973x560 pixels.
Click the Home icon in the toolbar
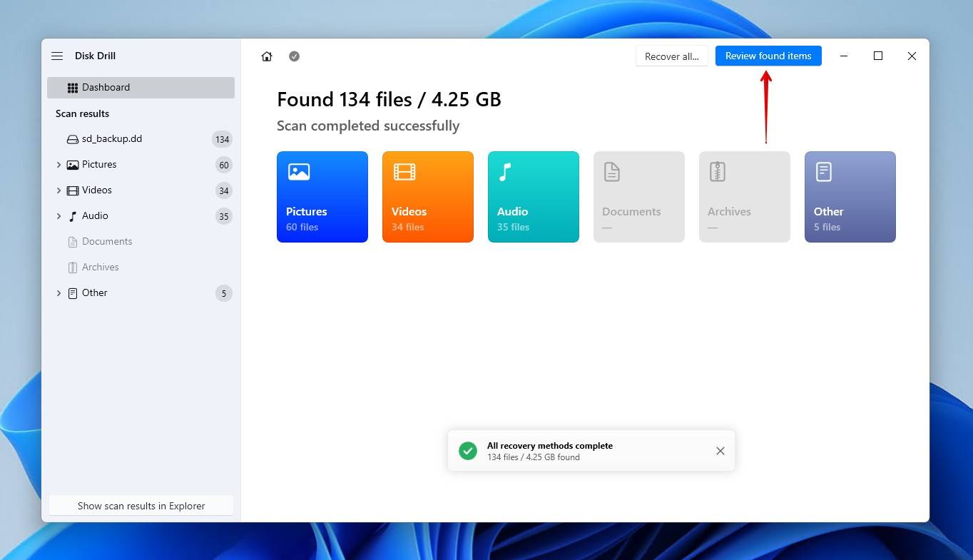(267, 56)
